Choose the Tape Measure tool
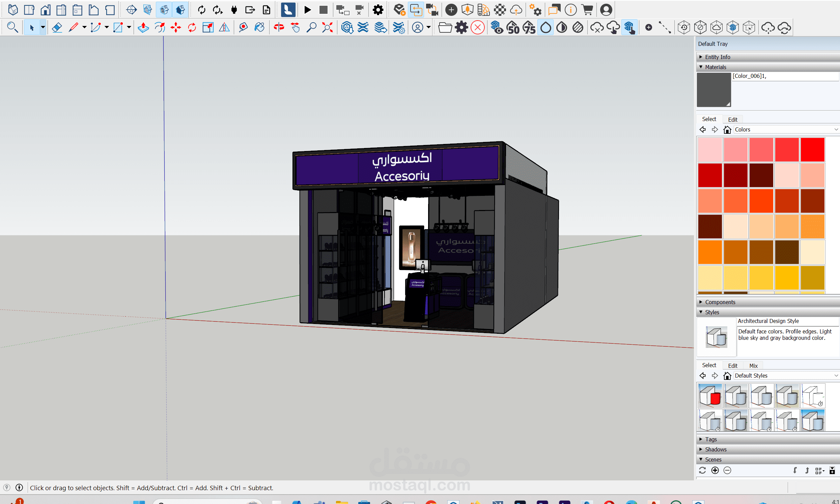Viewport: 840px width, 504px height. click(x=243, y=28)
